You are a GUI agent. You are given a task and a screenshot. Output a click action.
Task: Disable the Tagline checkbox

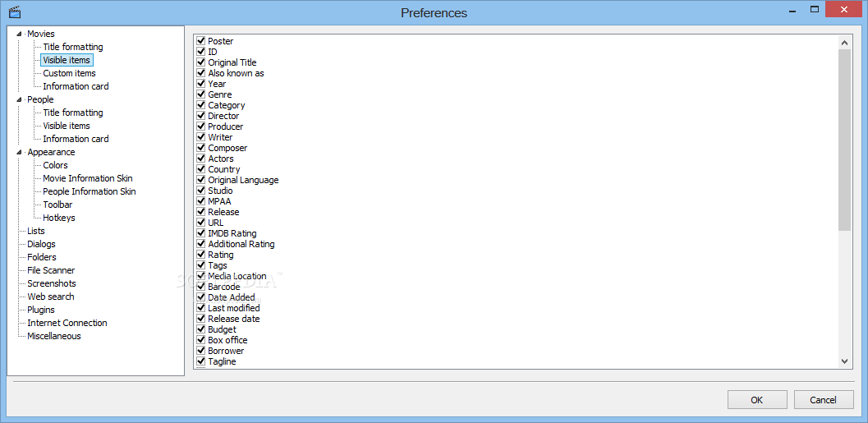pos(201,361)
